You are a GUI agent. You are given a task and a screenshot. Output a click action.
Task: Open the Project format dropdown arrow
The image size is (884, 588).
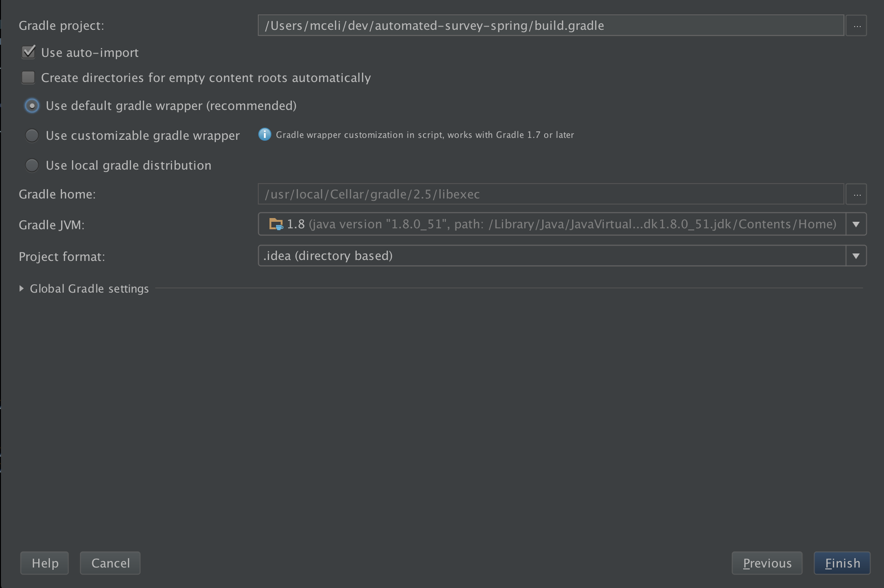(x=856, y=256)
